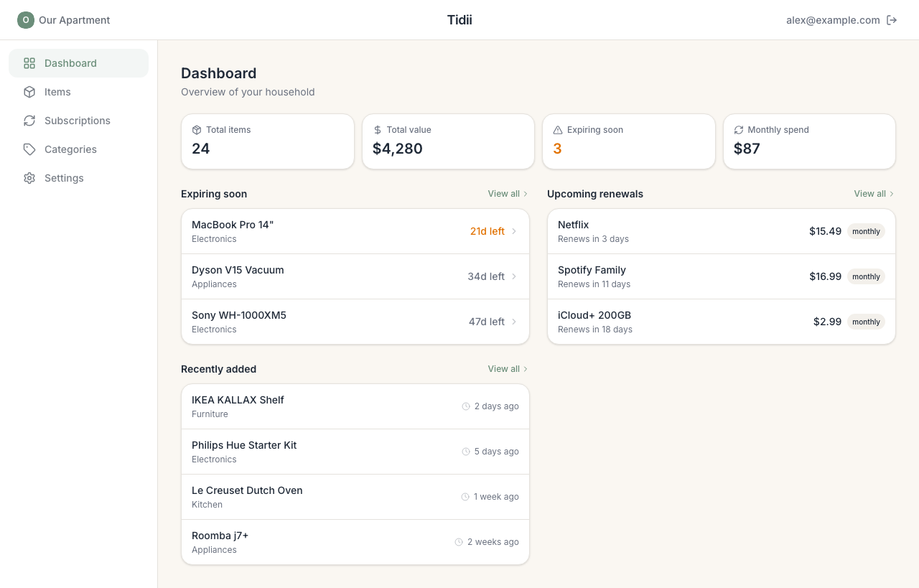Click the warning triangle on the Expiring soon card
The width and height of the screenshot is (919, 588).
click(x=557, y=130)
